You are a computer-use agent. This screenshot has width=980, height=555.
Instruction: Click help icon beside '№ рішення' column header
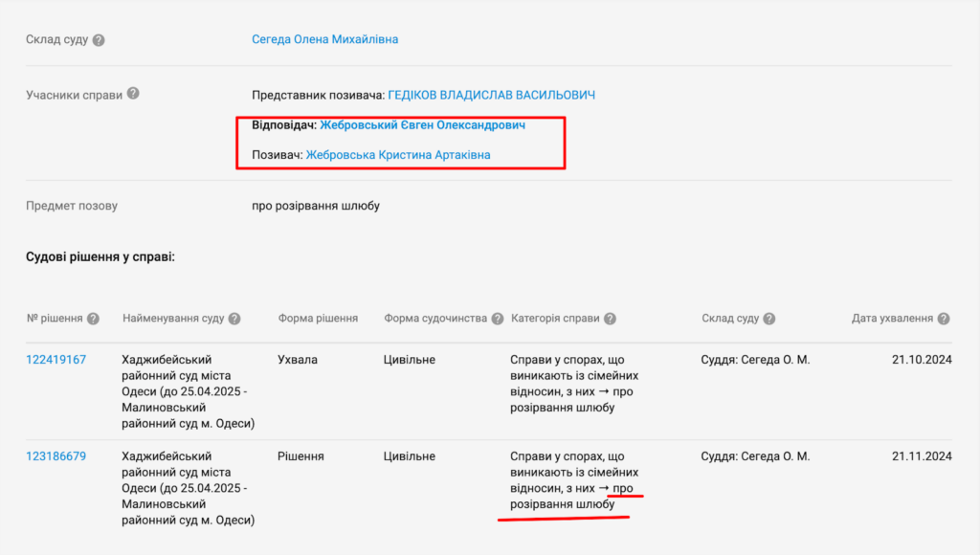[93, 319]
